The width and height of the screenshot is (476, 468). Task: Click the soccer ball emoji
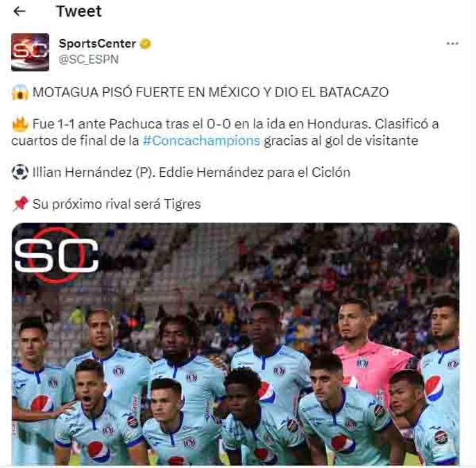pyautogui.click(x=20, y=172)
